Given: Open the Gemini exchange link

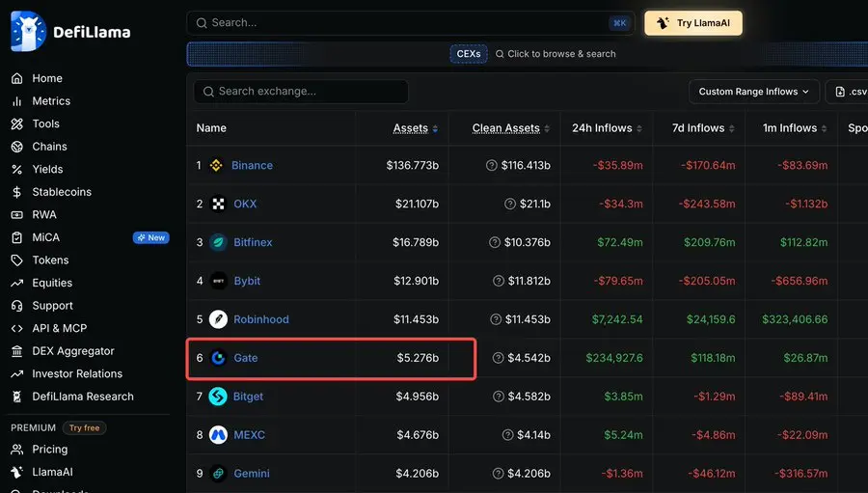Looking at the screenshot, I should [x=252, y=473].
